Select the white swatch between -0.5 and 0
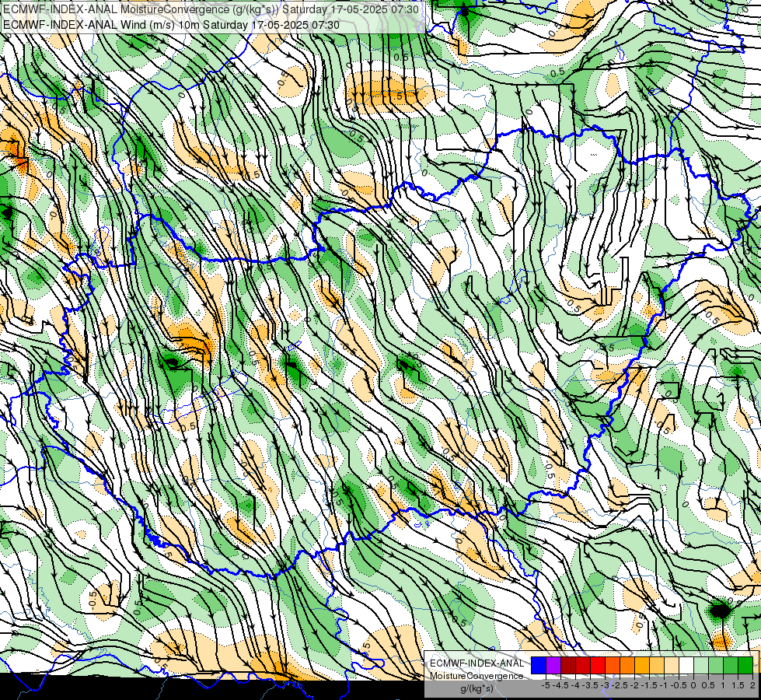 pyautogui.click(x=686, y=665)
